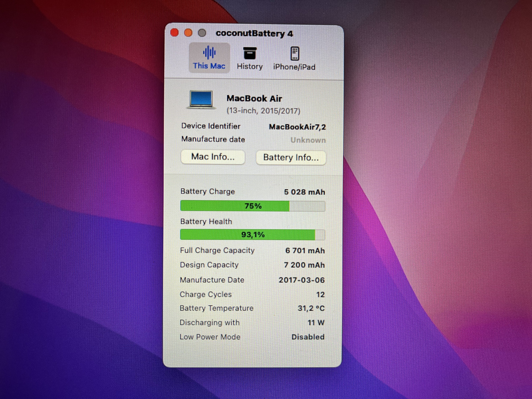The height and width of the screenshot is (399, 532).
Task: Click the Full Charge Capacity label
Action: pos(217,250)
